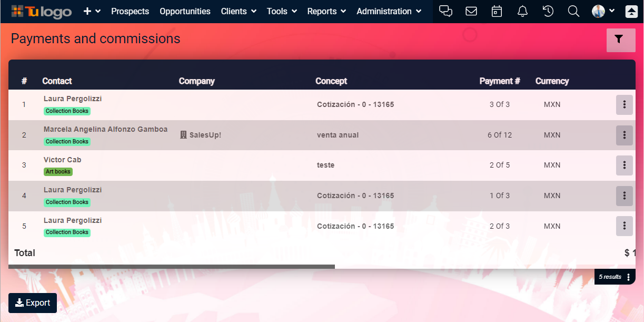Sort by Company column header

[x=196, y=81]
